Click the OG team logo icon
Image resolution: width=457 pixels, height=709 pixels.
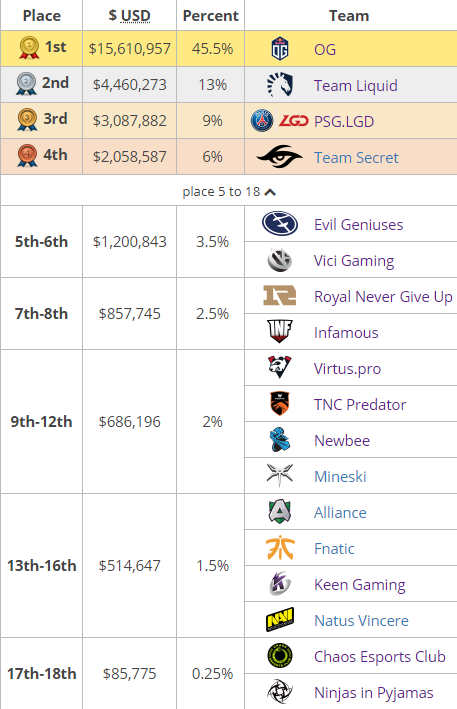point(280,49)
